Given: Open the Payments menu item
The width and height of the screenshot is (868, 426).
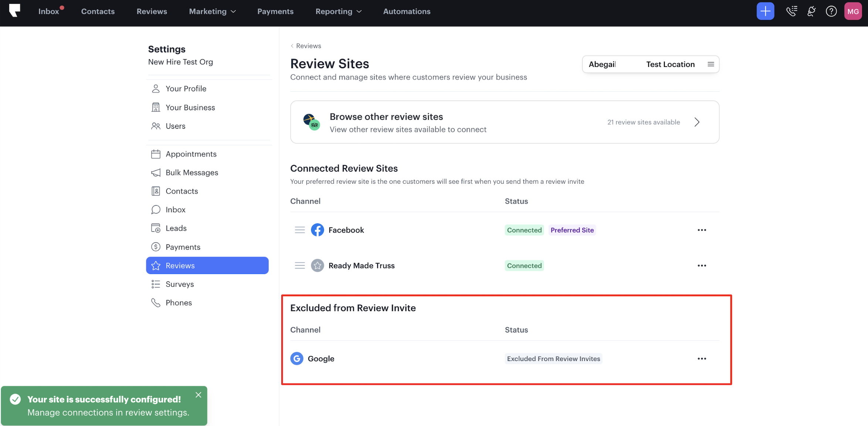Looking at the screenshot, I should tap(275, 11).
